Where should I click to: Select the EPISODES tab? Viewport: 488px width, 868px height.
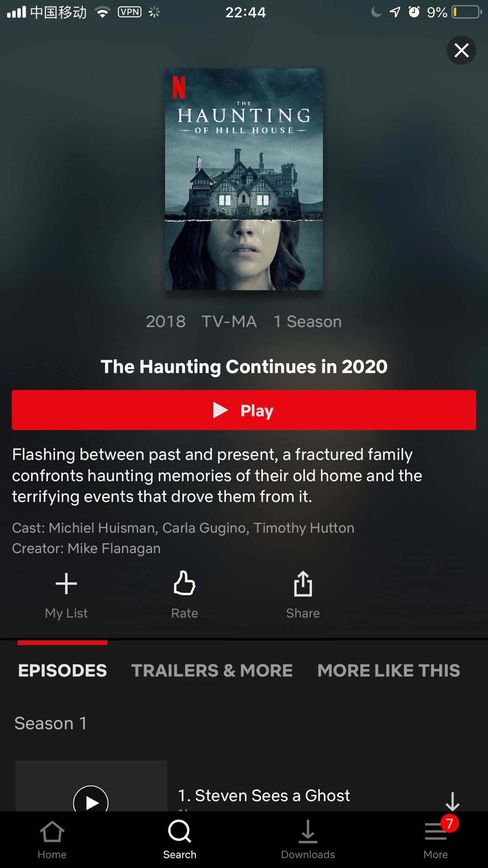point(62,670)
